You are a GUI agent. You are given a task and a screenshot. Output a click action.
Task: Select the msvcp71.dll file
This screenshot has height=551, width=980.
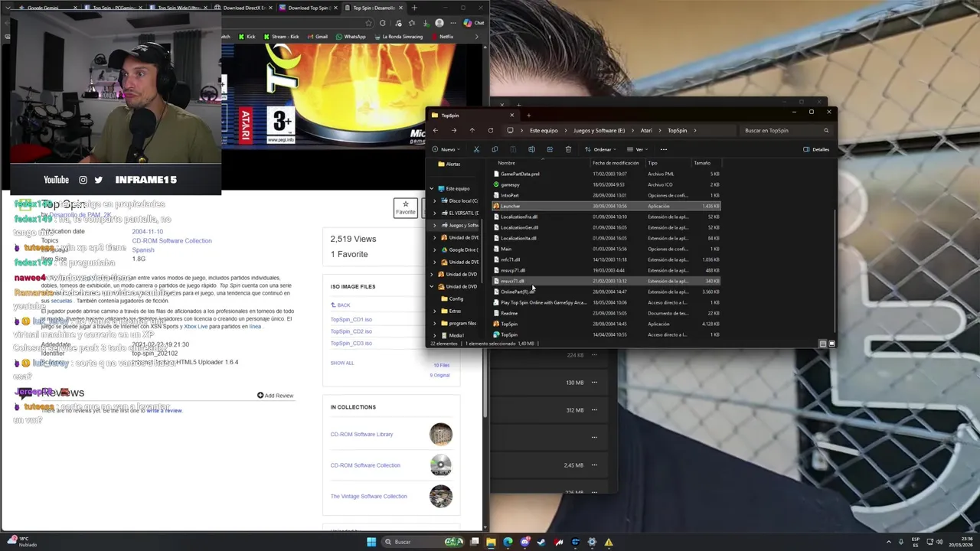point(606,270)
